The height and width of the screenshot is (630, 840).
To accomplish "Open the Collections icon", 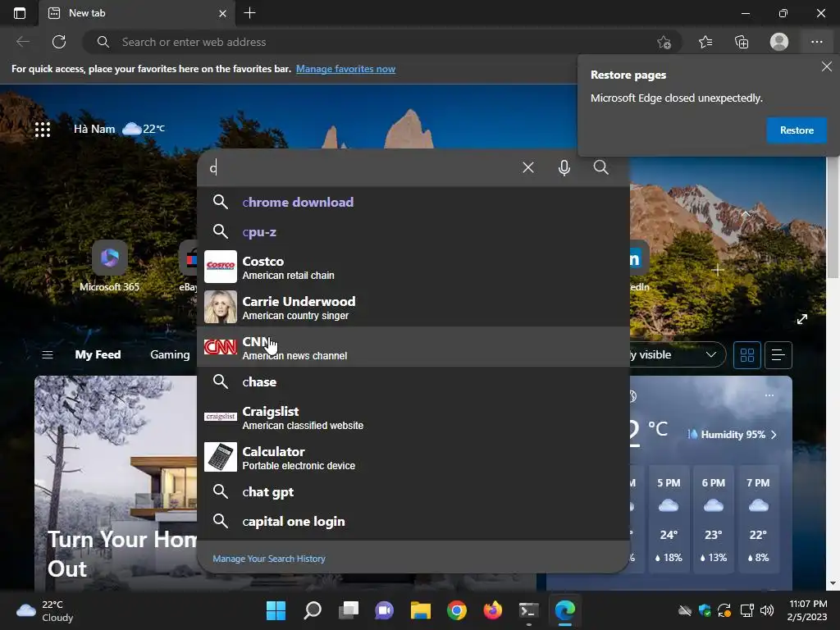I will 742,42.
